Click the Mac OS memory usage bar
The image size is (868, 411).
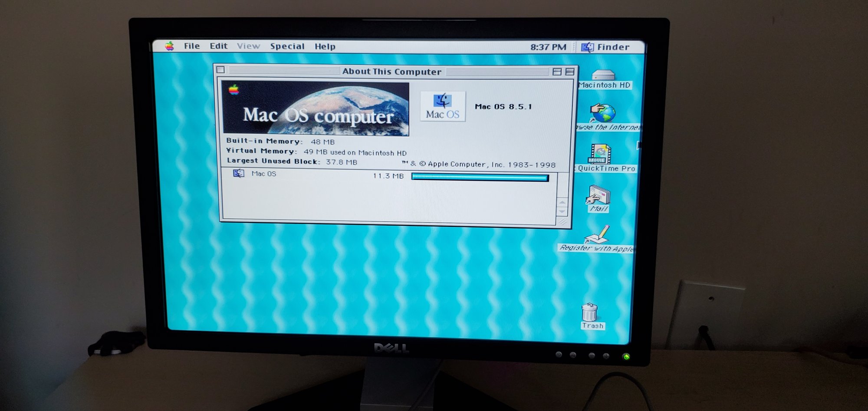tap(480, 177)
